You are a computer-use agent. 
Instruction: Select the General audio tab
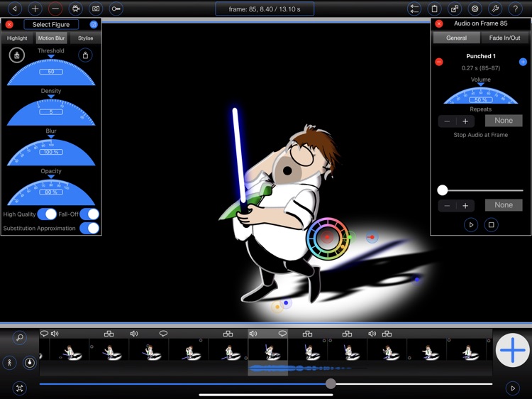456,38
